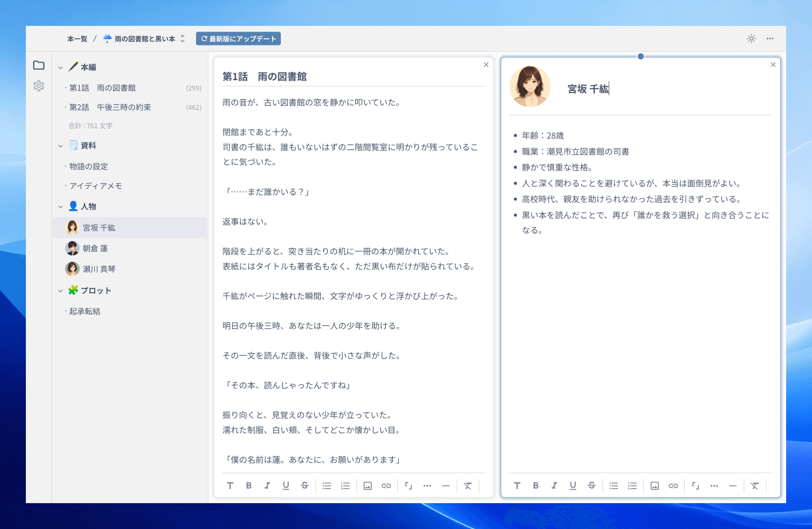Insert Japanese quote brackets in chapter editor

pos(409,486)
